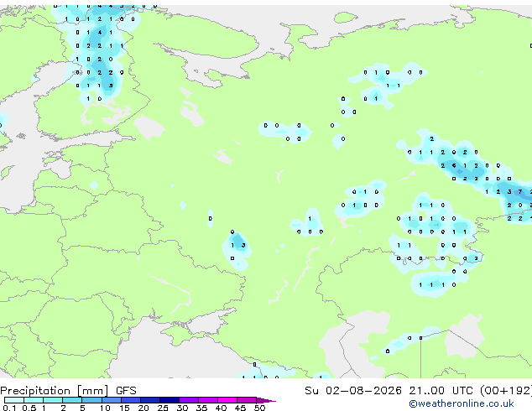Click the 15–20 mm legend color box
This screenshot has width=532, height=411.
click(x=130, y=400)
